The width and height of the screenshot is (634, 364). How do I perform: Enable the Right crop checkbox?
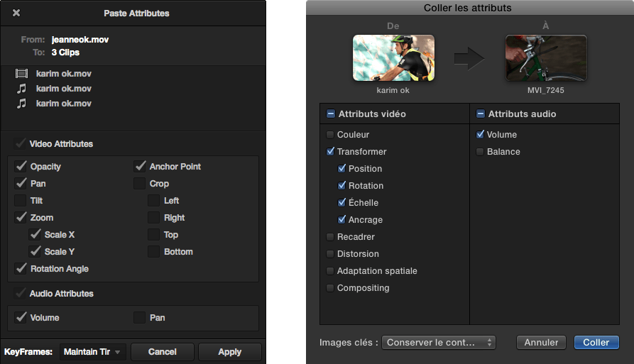click(153, 217)
